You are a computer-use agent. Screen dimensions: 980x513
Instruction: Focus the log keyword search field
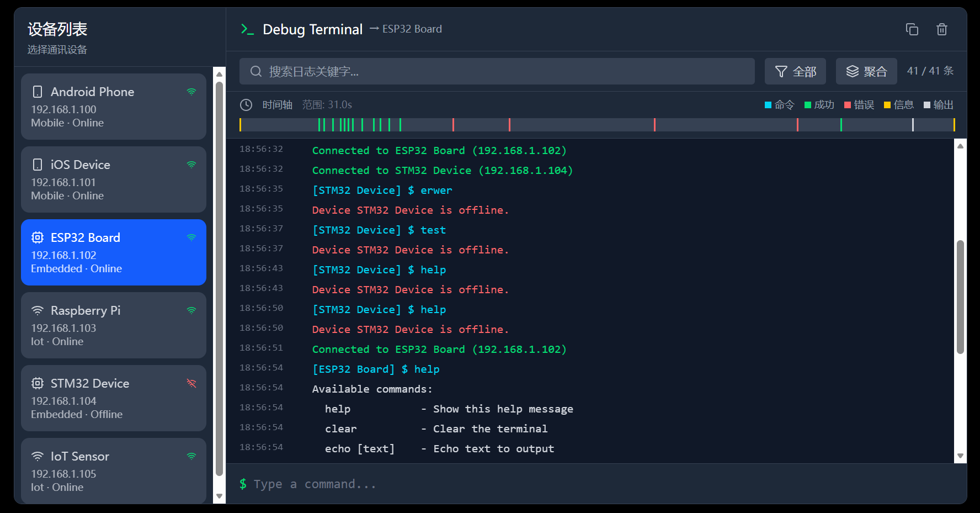(x=508, y=72)
